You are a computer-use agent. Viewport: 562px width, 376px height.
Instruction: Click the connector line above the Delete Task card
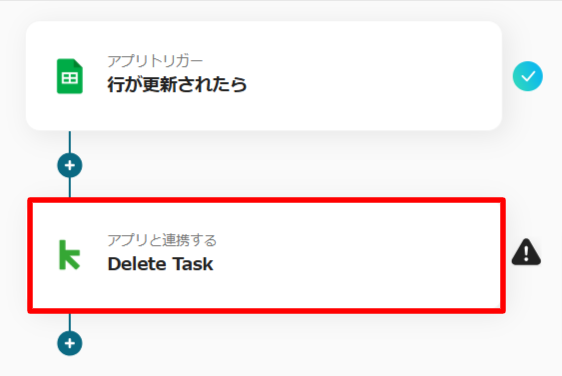coord(70,187)
